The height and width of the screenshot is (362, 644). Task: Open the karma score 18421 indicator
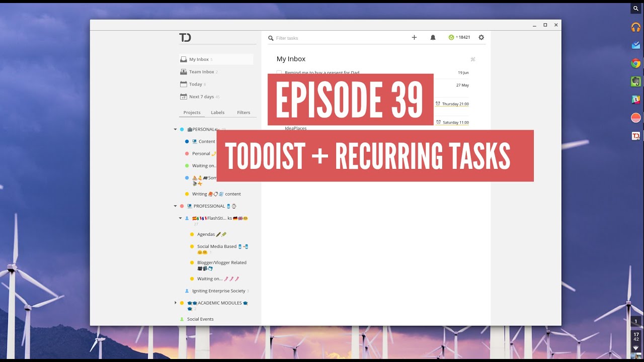459,37
